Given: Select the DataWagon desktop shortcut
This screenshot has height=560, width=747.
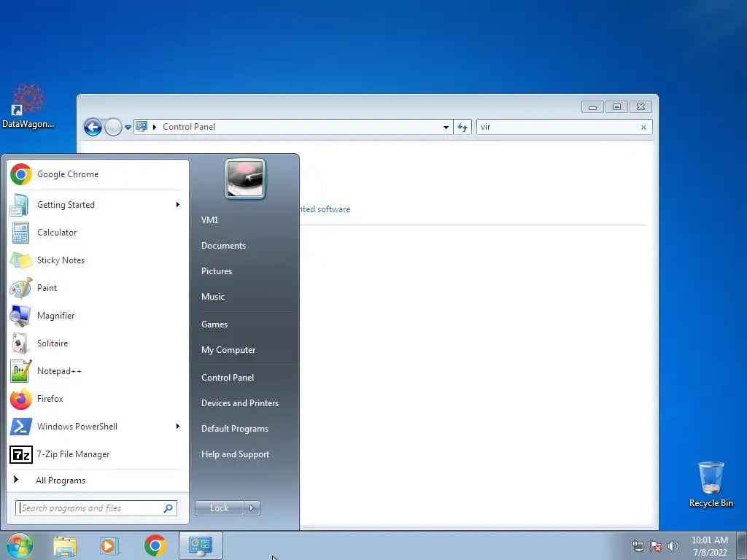Looking at the screenshot, I should click(x=28, y=106).
